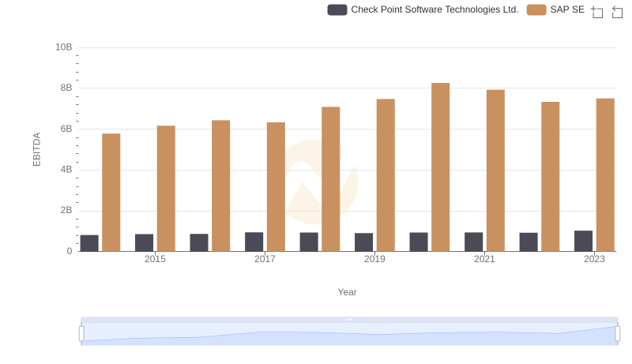Click the 8B y-axis label
The image size is (632, 364).
(x=66, y=88)
